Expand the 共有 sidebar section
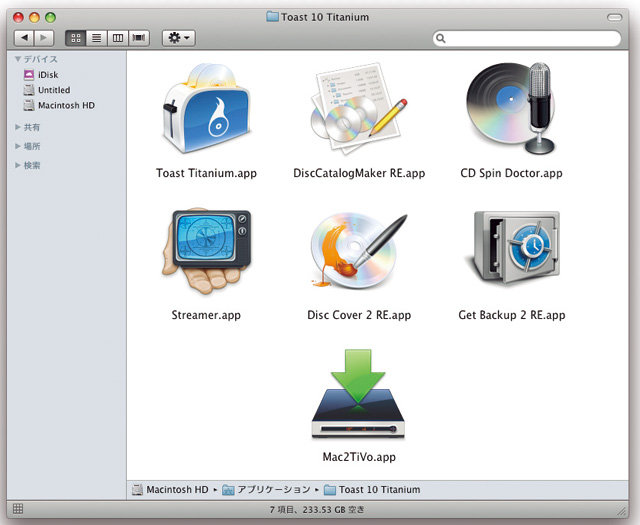 coord(18,127)
